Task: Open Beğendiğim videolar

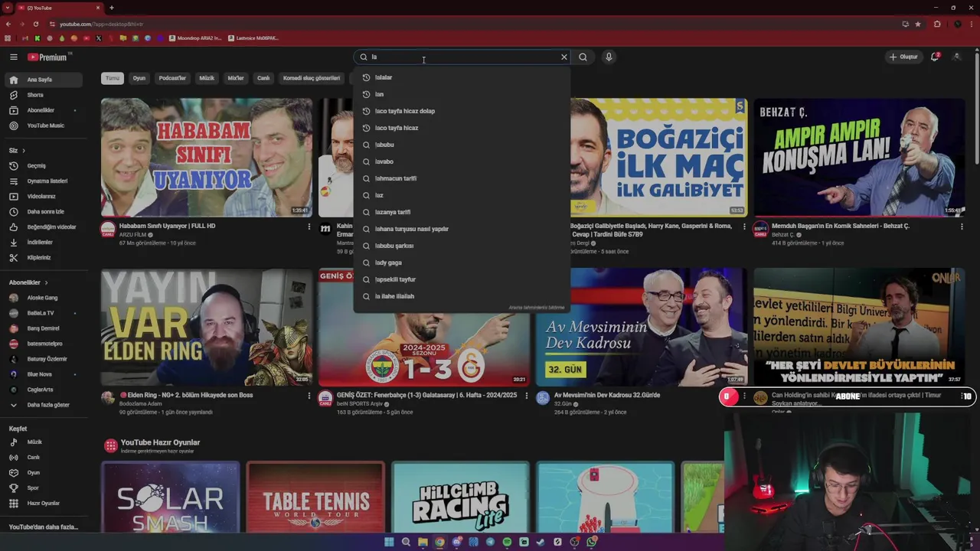Action: click(x=44, y=227)
